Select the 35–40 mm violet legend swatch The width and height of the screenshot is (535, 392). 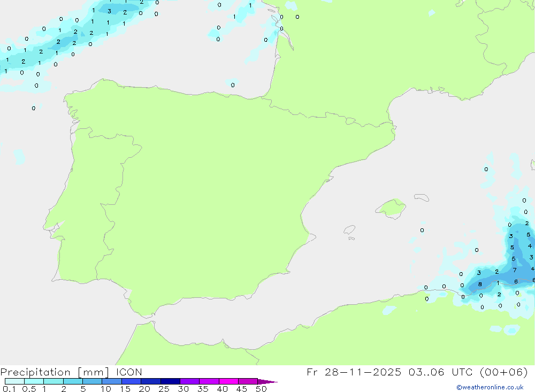tap(209, 381)
